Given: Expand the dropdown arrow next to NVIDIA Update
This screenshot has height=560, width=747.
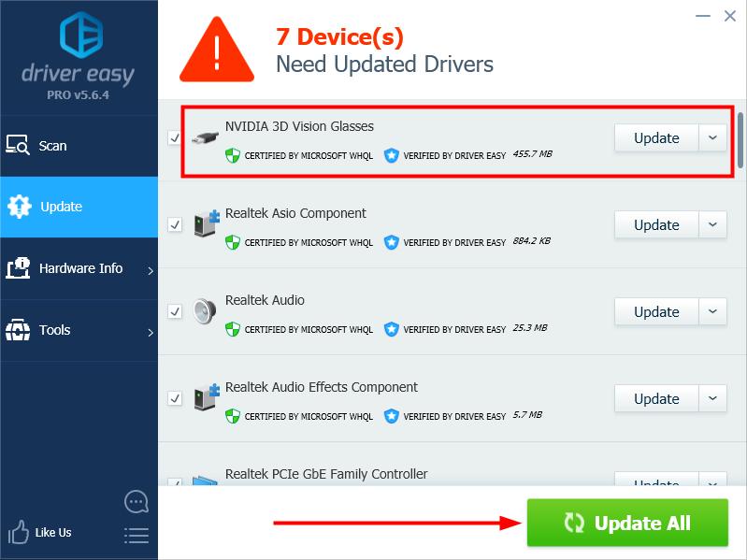Looking at the screenshot, I should (x=712, y=138).
